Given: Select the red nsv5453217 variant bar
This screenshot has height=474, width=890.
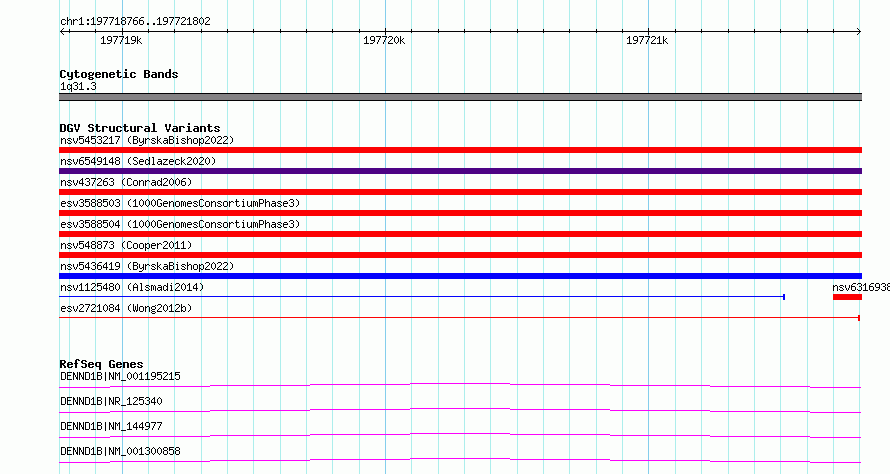Looking at the screenshot, I should pos(460,150).
